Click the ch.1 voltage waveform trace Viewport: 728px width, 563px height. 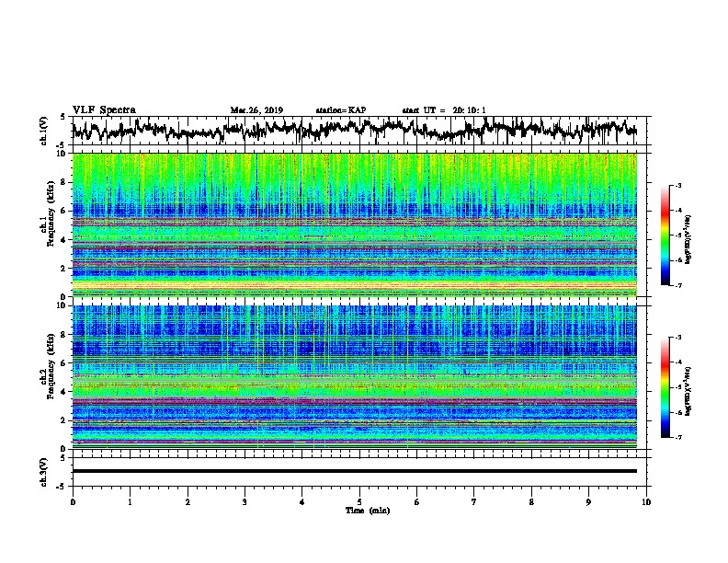click(x=354, y=130)
